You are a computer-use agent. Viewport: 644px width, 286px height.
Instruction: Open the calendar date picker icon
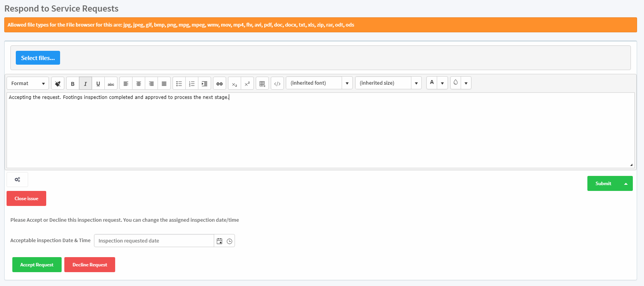(220, 241)
